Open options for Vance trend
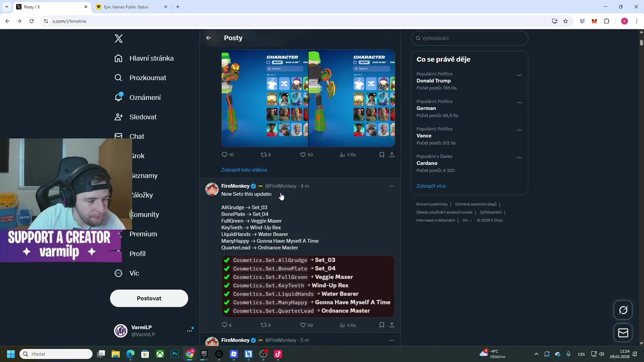 point(519,130)
